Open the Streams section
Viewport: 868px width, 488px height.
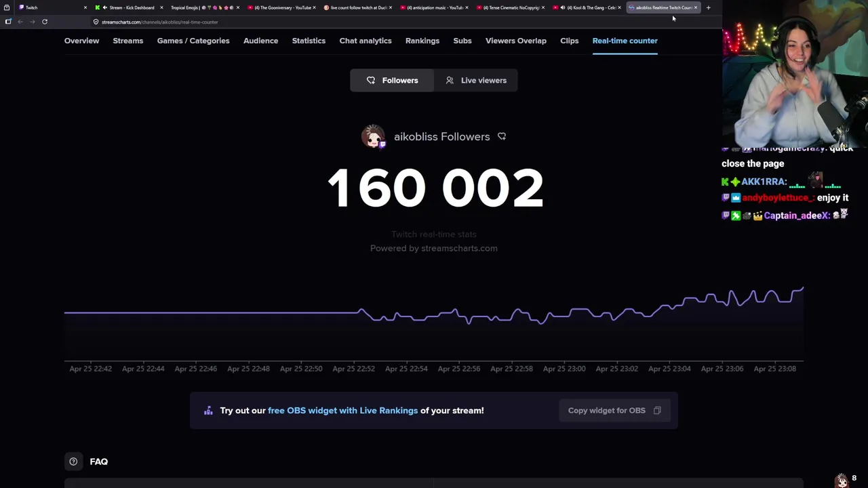point(127,41)
